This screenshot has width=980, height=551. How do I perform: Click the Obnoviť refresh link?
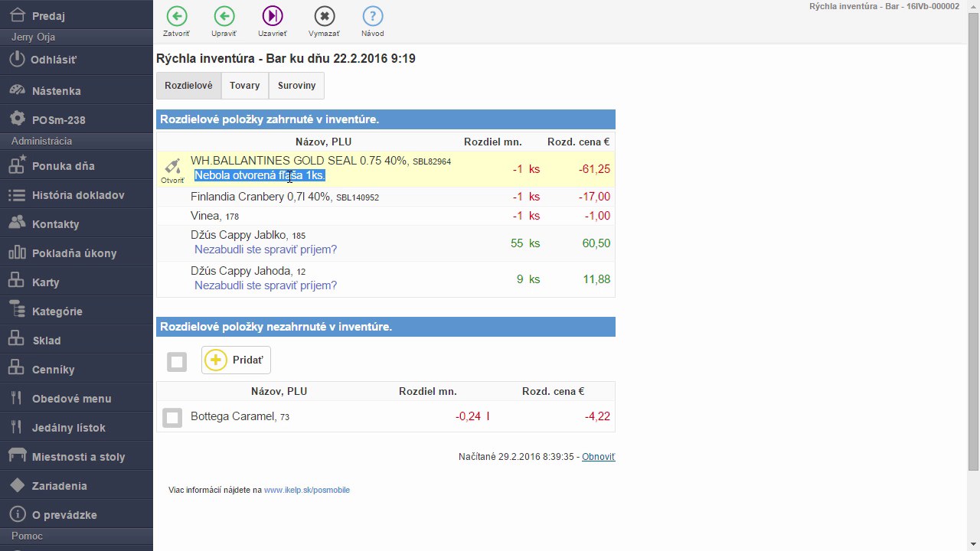(x=598, y=456)
